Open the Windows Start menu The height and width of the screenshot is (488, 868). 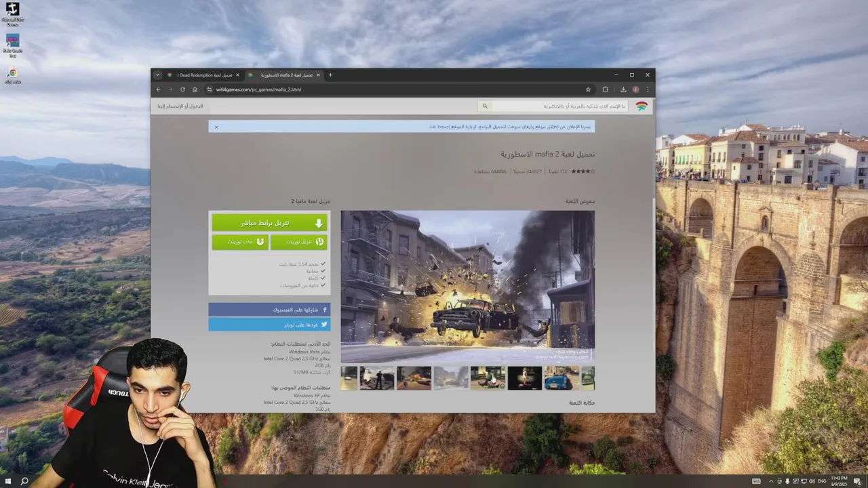coord(7,481)
